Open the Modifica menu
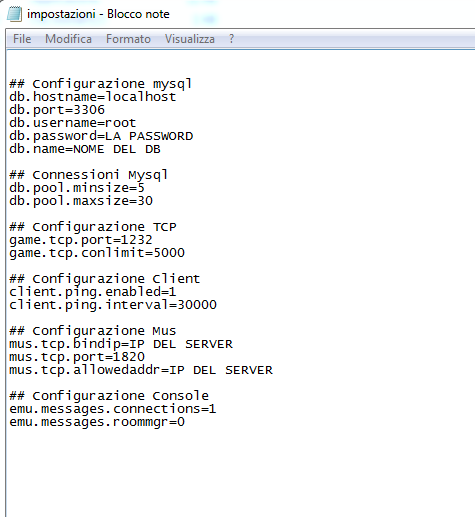This screenshot has height=517, width=475. click(68, 39)
